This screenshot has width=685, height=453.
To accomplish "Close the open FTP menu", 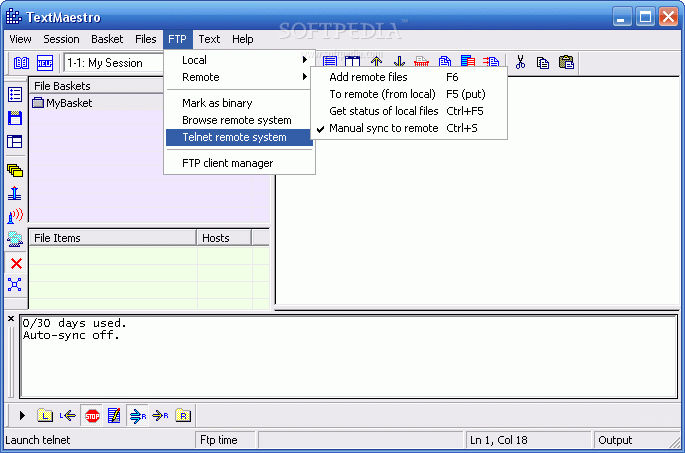I will 177,39.
